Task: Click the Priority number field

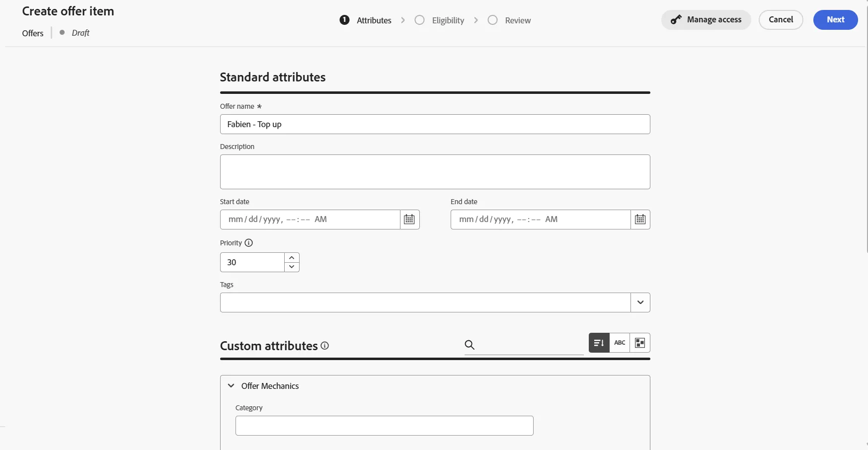Action: [252, 262]
